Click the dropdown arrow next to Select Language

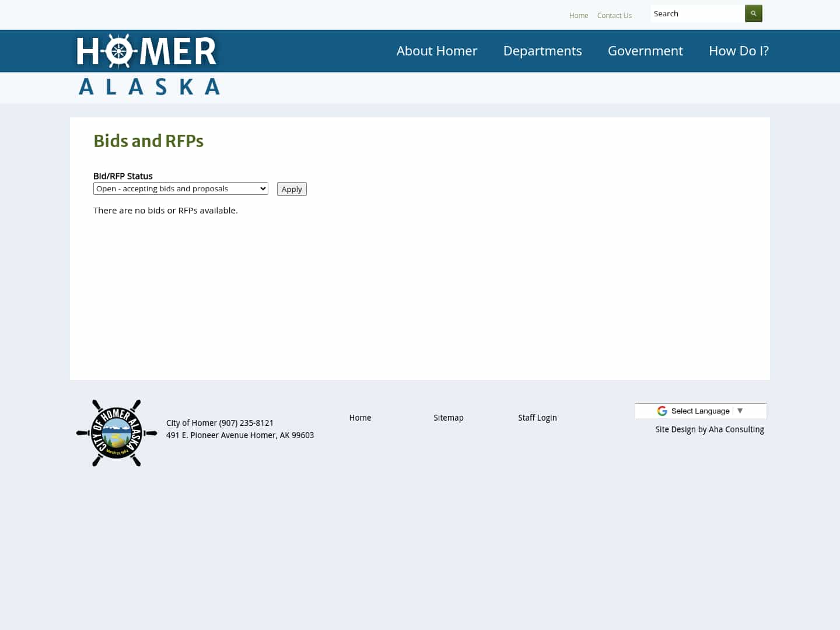point(740,411)
